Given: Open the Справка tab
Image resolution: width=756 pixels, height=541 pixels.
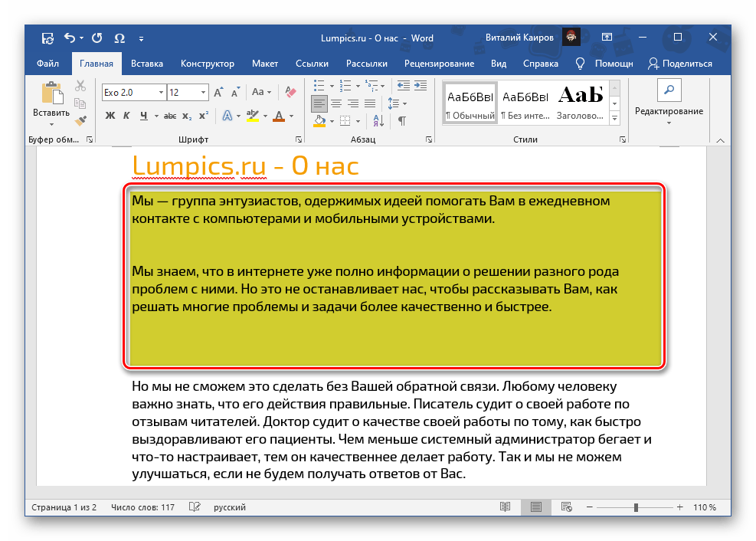Looking at the screenshot, I should click(x=541, y=64).
